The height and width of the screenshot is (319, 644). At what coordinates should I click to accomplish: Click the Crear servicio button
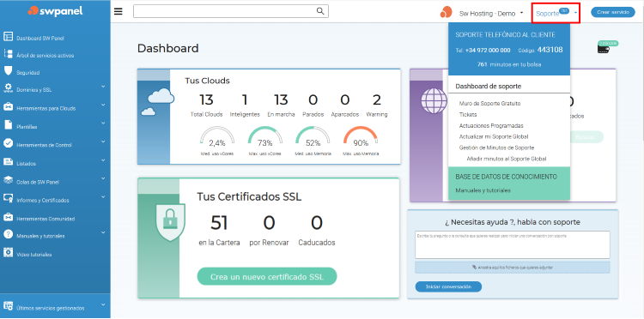click(613, 12)
